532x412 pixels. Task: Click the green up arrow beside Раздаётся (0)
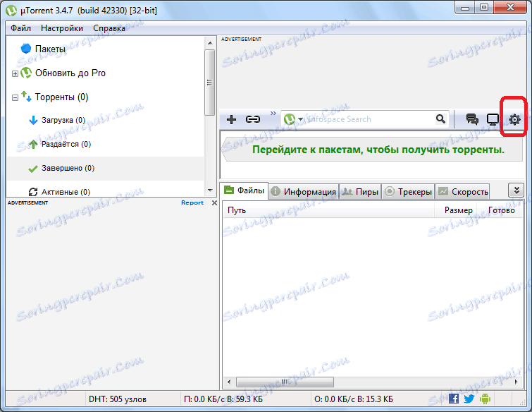(33, 144)
